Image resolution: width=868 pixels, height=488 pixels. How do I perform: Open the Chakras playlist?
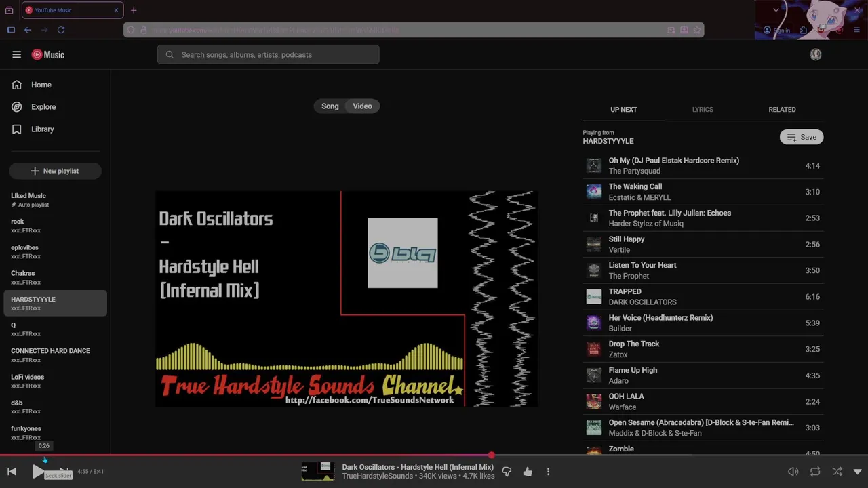pyautogui.click(x=56, y=277)
